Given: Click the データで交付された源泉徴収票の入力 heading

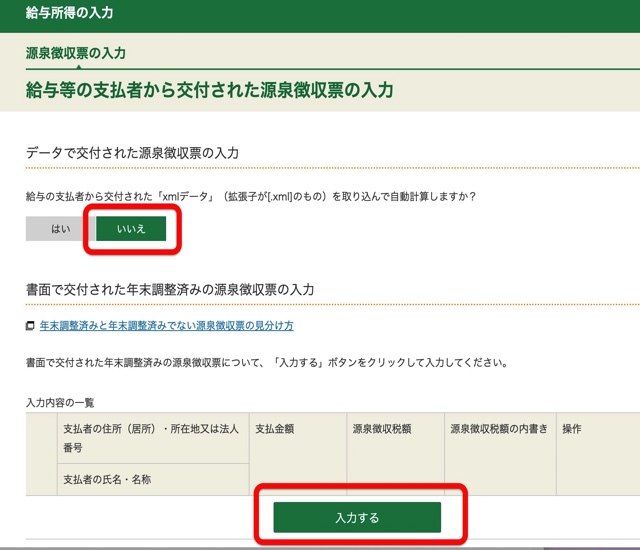Looking at the screenshot, I should [x=132, y=152].
